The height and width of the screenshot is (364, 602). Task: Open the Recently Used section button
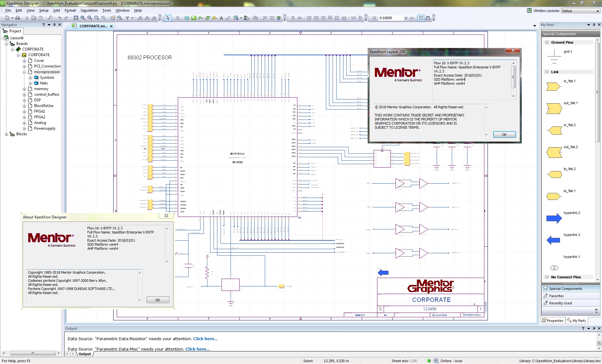(571, 303)
